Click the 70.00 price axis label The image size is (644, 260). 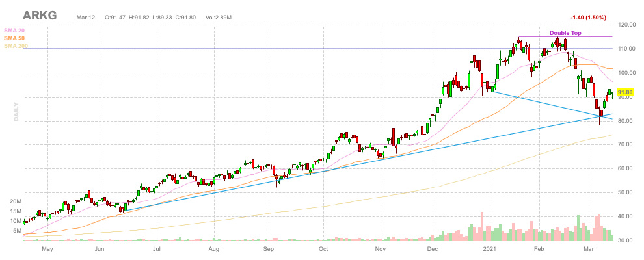click(626, 145)
